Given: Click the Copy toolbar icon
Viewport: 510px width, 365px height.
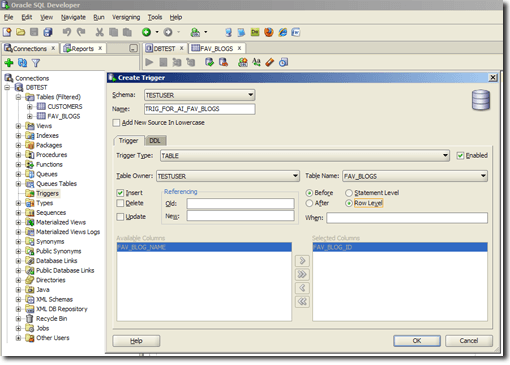Looking at the screenshot, I should click(x=113, y=32).
